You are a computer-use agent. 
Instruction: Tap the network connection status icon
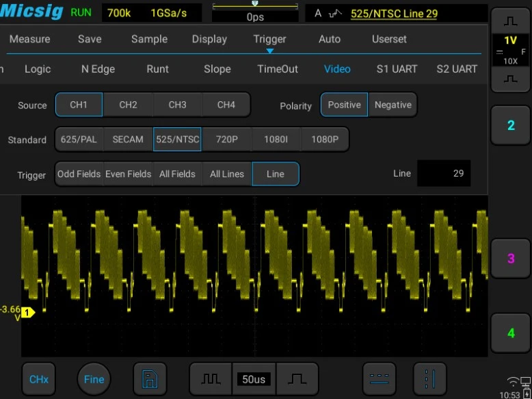click(x=525, y=382)
